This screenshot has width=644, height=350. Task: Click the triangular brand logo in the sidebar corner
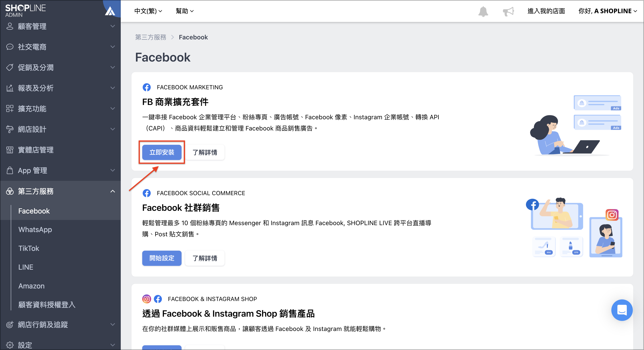tap(110, 11)
